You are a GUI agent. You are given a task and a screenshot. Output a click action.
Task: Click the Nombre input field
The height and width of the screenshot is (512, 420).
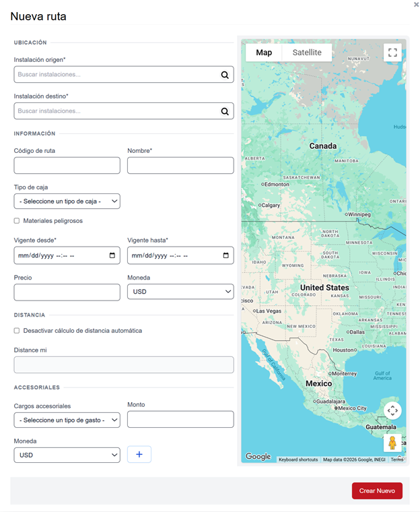pyautogui.click(x=180, y=165)
